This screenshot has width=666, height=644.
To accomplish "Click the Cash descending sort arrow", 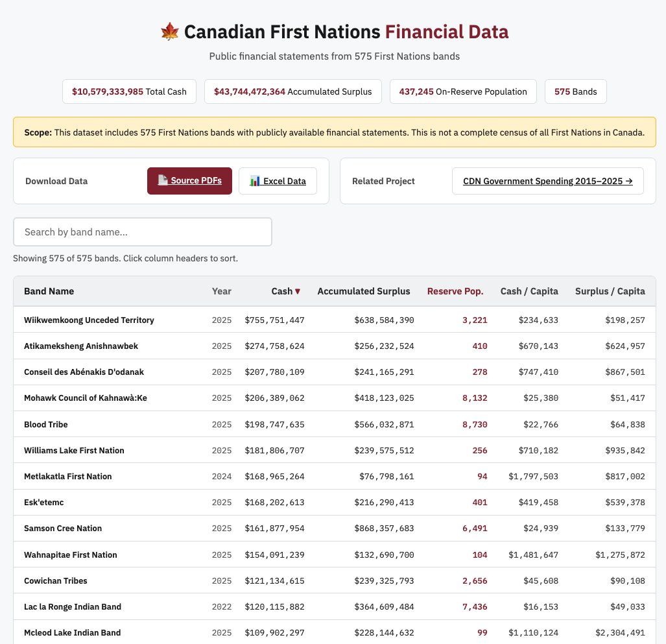I will 298,291.
